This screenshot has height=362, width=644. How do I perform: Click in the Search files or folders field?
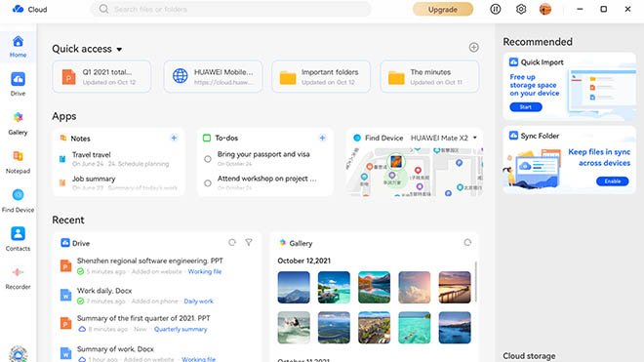(x=231, y=9)
